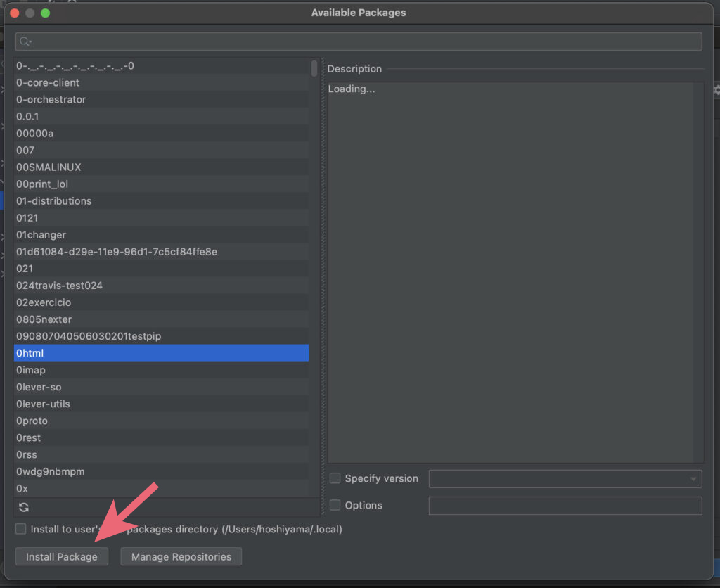Select the 02exercicio package

point(161,302)
